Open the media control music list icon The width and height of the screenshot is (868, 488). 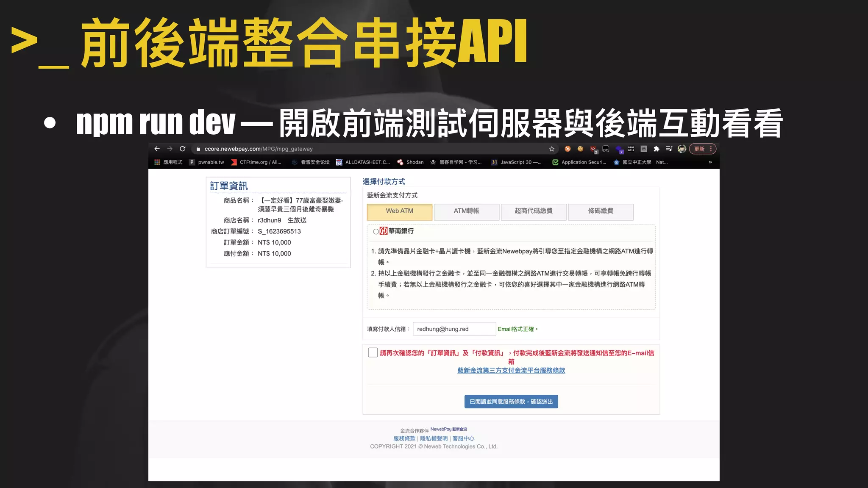(x=669, y=149)
